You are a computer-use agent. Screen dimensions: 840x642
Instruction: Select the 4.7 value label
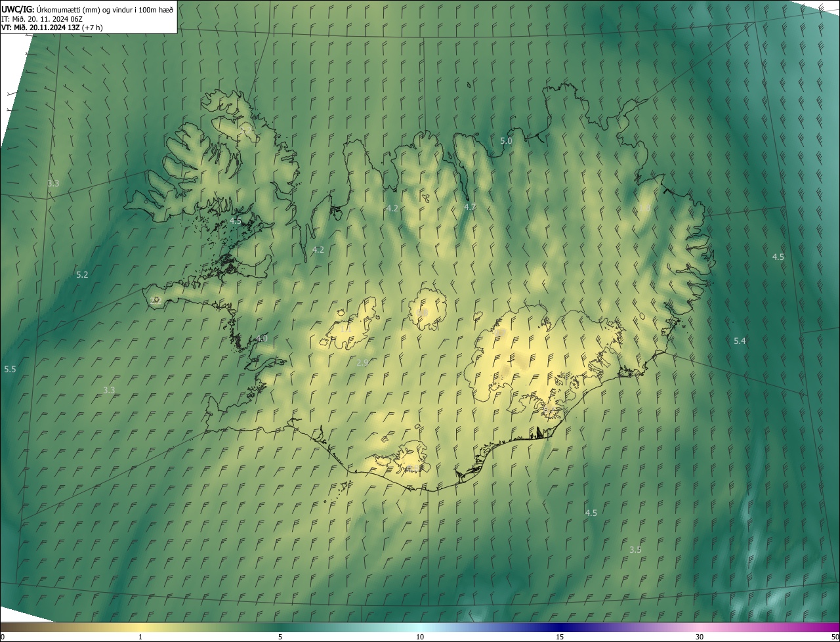pyautogui.click(x=470, y=207)
